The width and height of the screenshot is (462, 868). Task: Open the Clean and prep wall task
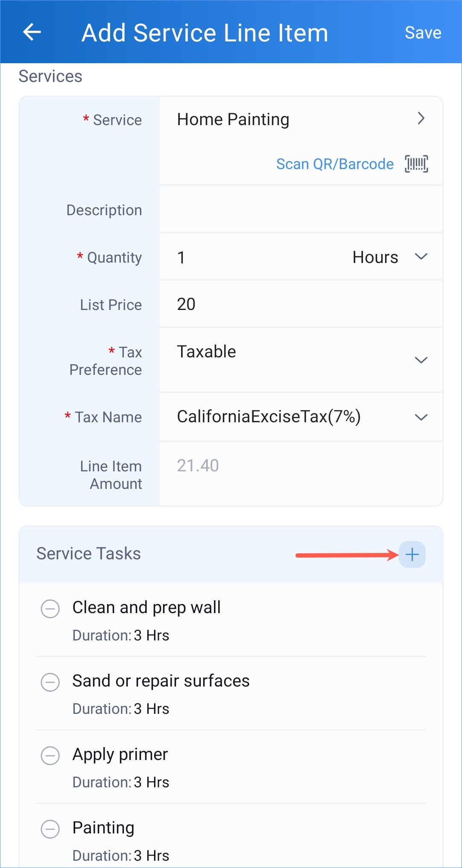pos(146,607)
